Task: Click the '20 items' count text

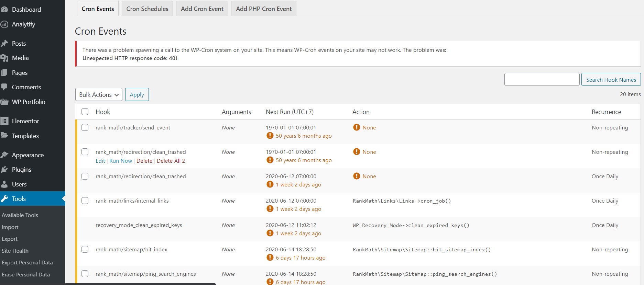Action: 630,94
